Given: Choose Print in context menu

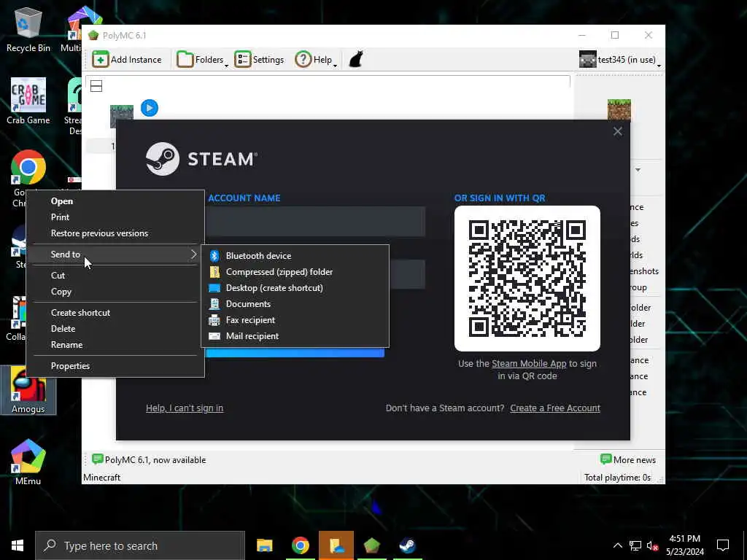Looking at the screenshot, I should [x=115, y=217].
